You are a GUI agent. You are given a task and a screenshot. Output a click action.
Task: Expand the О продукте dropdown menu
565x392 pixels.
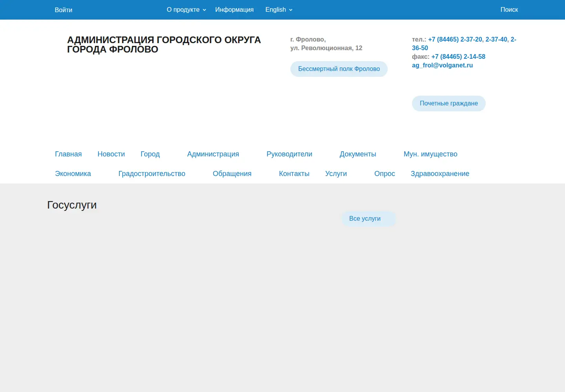(186, 10)
